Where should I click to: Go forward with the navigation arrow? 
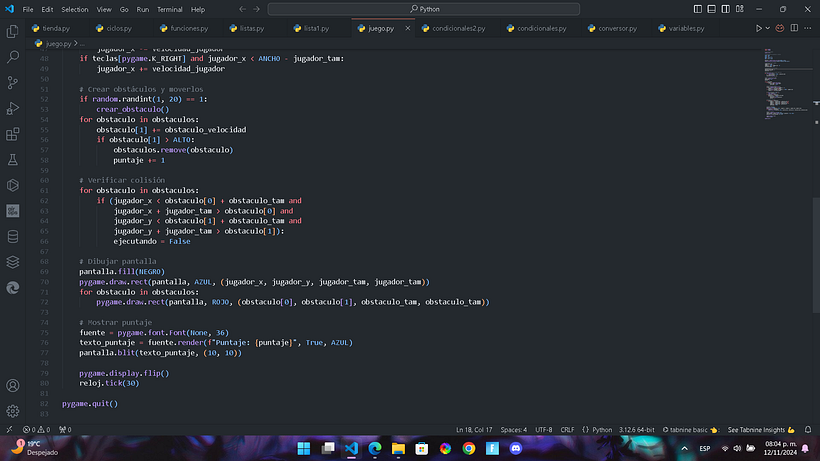pos(256,9)
